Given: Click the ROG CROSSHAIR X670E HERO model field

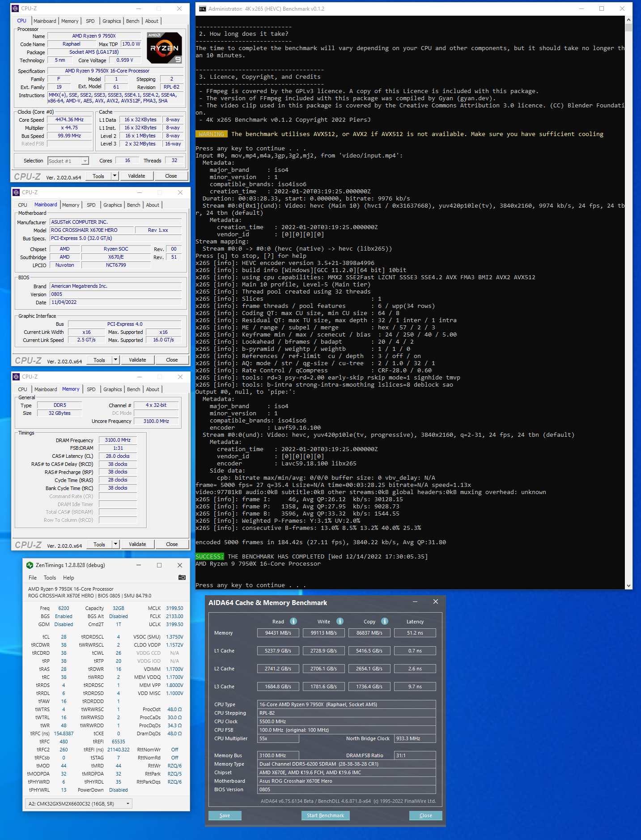Looking at the screenshot, I should pos(92,230).
